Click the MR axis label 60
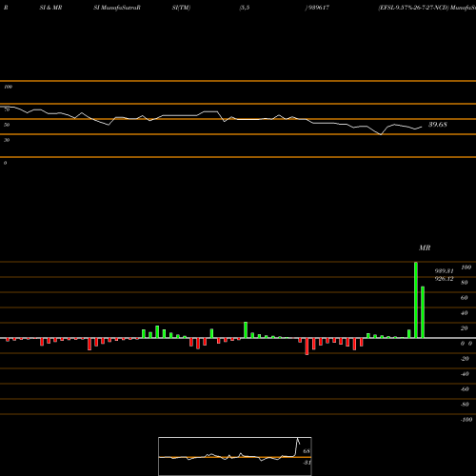This screenshot has height=476, width=476. tap(464, 298)
